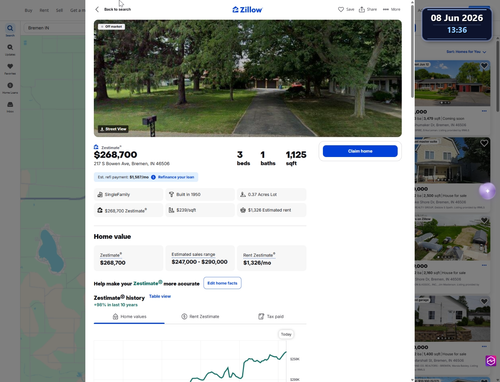
Task: Open the Table view link
Action: pyautogui.click(x=160, y=296)
